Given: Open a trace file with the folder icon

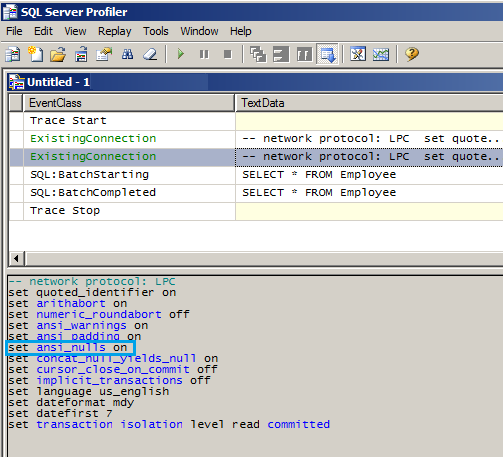Looking at the screenshot, I should [58, 54].
